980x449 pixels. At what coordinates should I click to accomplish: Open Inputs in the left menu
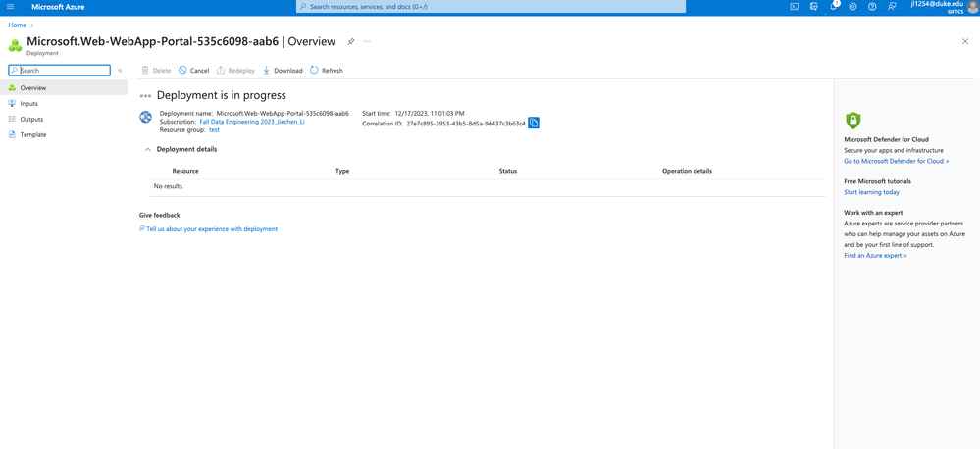64,104
